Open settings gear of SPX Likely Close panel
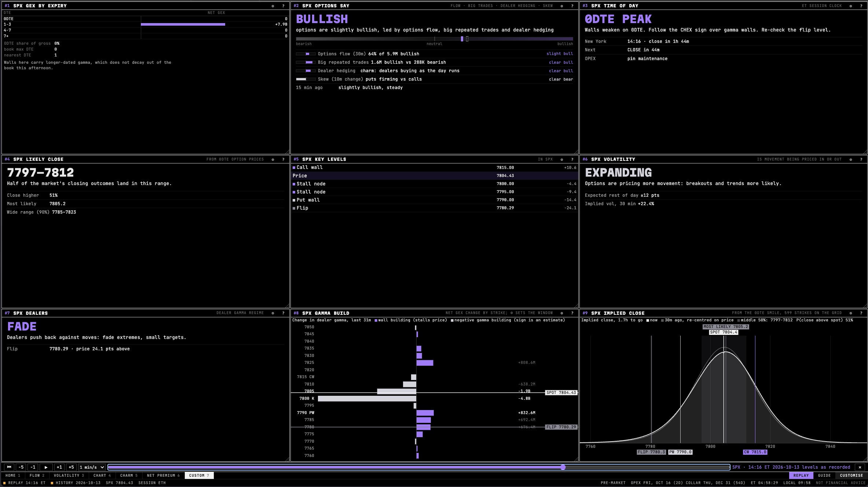 pyautogui.click(x=273, y=159)
